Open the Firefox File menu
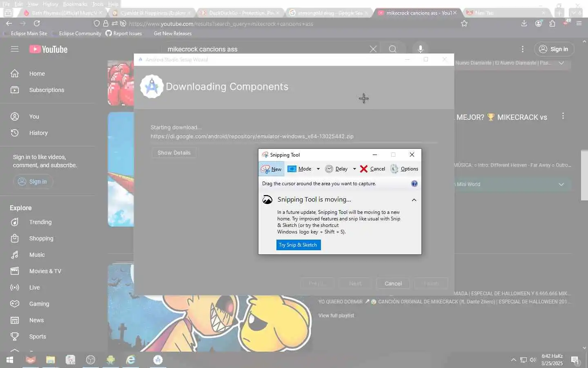Screen dimensions: 588x368 [6, 4]
